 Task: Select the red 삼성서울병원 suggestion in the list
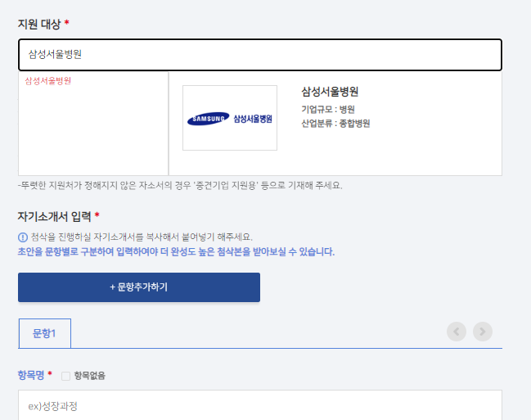[x=47, y=81]
